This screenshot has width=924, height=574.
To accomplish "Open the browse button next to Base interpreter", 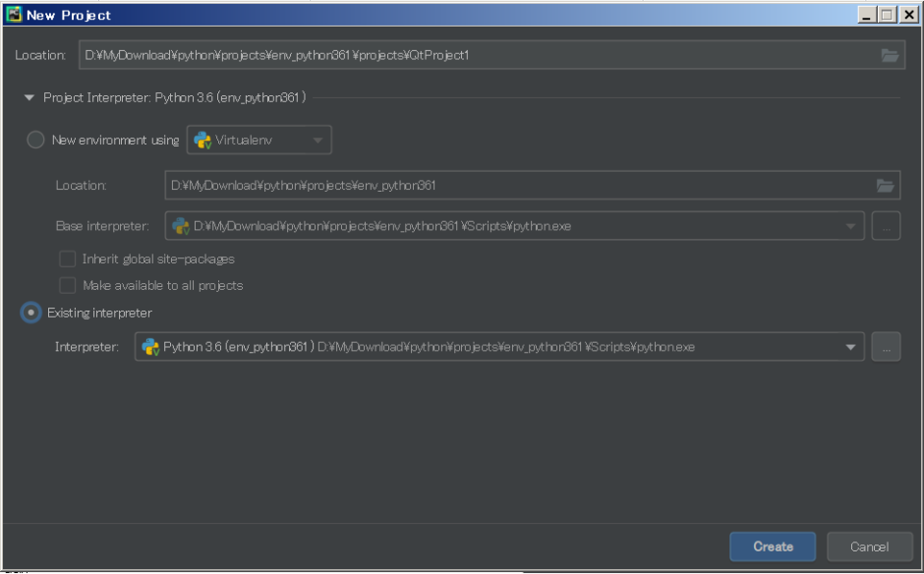I will [x=886, y=225].
